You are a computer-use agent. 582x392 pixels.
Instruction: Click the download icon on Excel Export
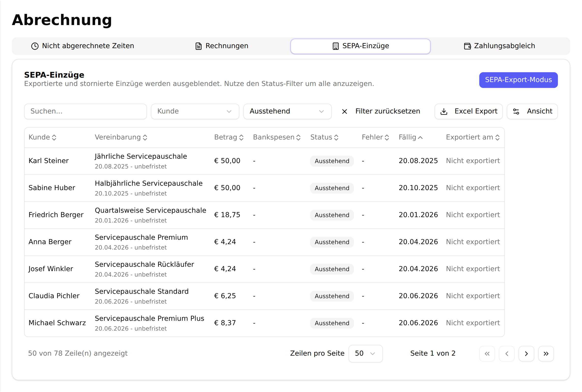(x=444, y=112)
